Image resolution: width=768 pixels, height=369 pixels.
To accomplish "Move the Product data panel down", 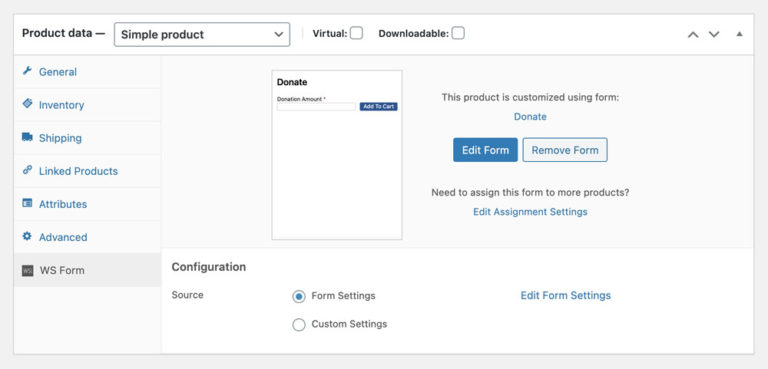I will point(714,34).
